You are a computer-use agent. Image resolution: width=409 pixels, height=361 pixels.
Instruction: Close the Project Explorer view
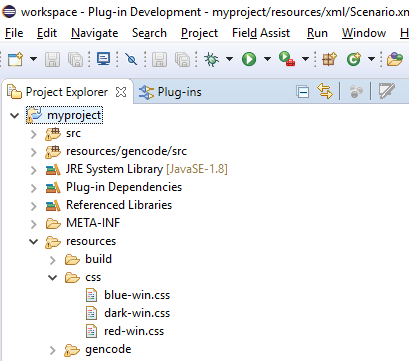coord(121,92)
